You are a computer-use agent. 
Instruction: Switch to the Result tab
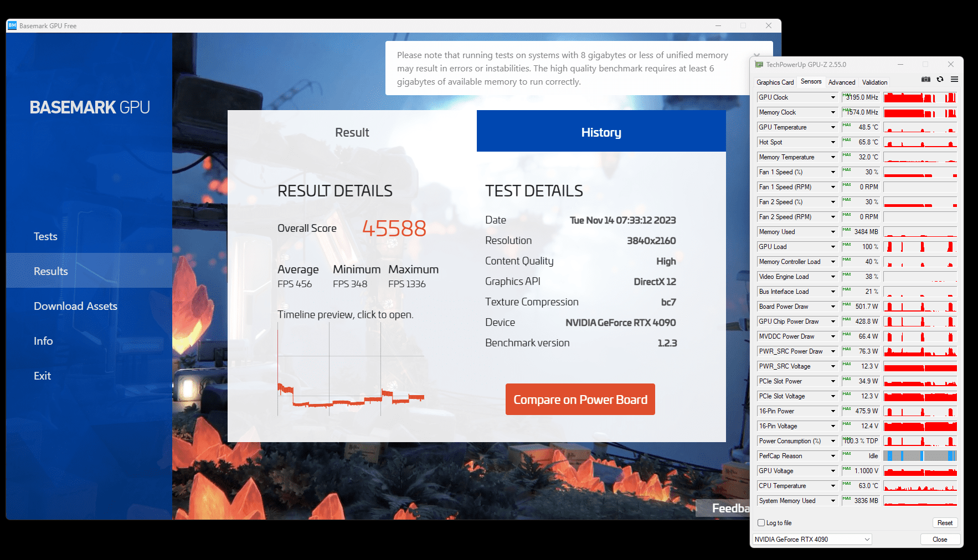tap(352, 131)
